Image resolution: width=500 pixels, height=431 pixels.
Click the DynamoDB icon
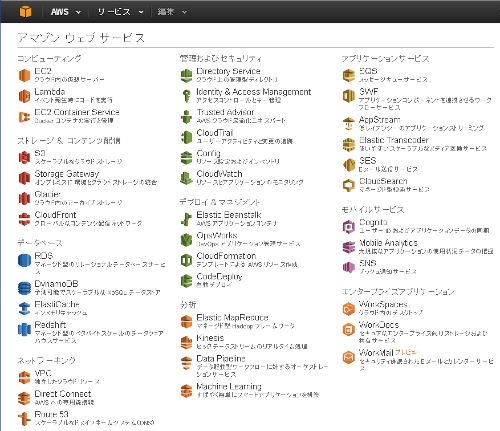pyautogui.click(x=24, y=288)
